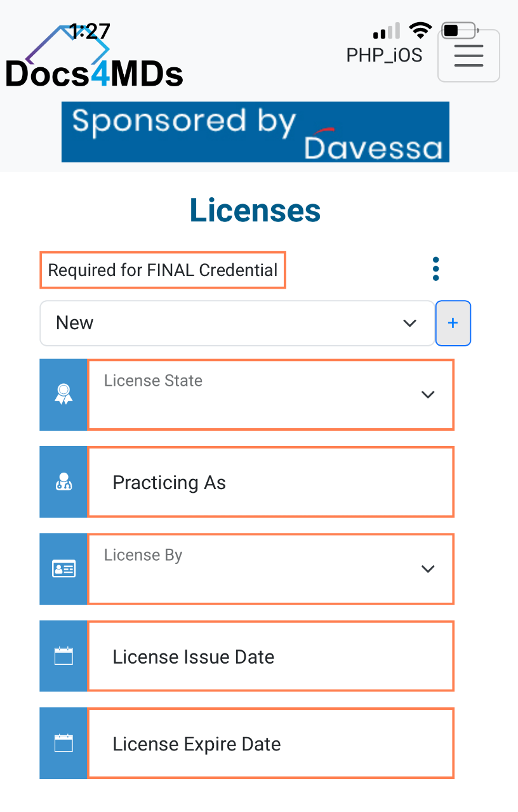The width and height of the screenshot is (518, 812).
Task: Expand the License By dropdown
Action: click(x=428, y=569)
